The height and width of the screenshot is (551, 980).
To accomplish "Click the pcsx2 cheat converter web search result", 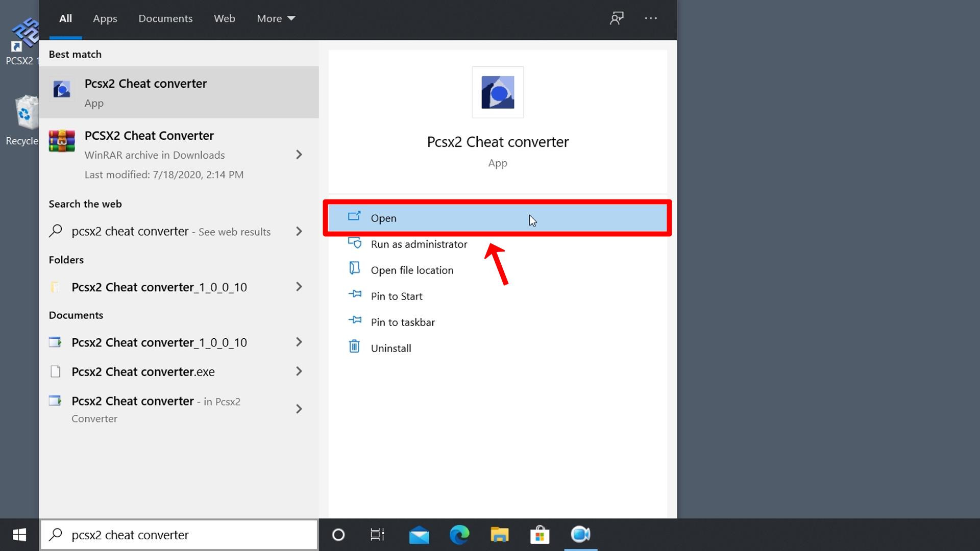I will (x=179, y=232).
